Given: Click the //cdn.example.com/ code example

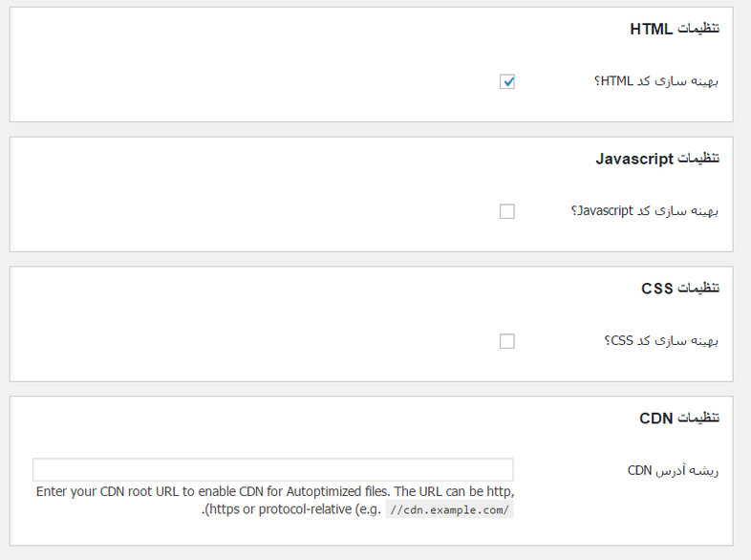Looking at the screenshot, I should (x=449, y=509).
